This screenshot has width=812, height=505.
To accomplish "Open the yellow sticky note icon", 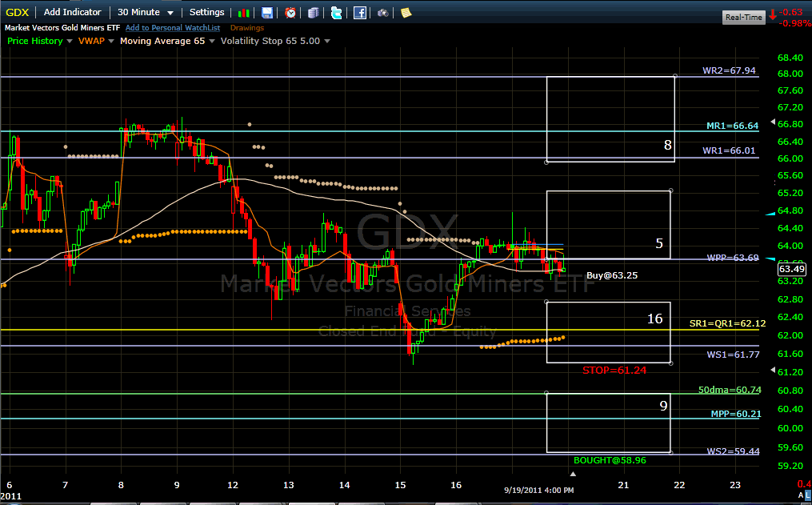I will [406, 13].
